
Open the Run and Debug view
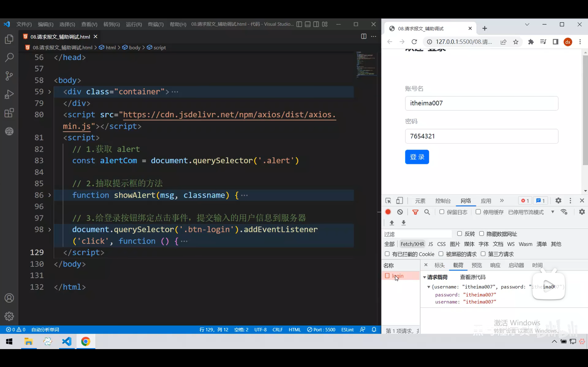pos(9,94)
